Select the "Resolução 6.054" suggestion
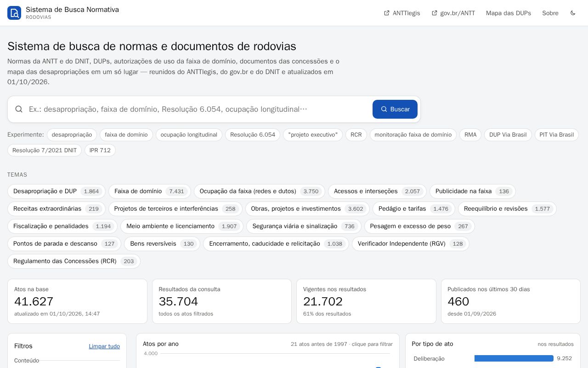 tap(253, 135)
